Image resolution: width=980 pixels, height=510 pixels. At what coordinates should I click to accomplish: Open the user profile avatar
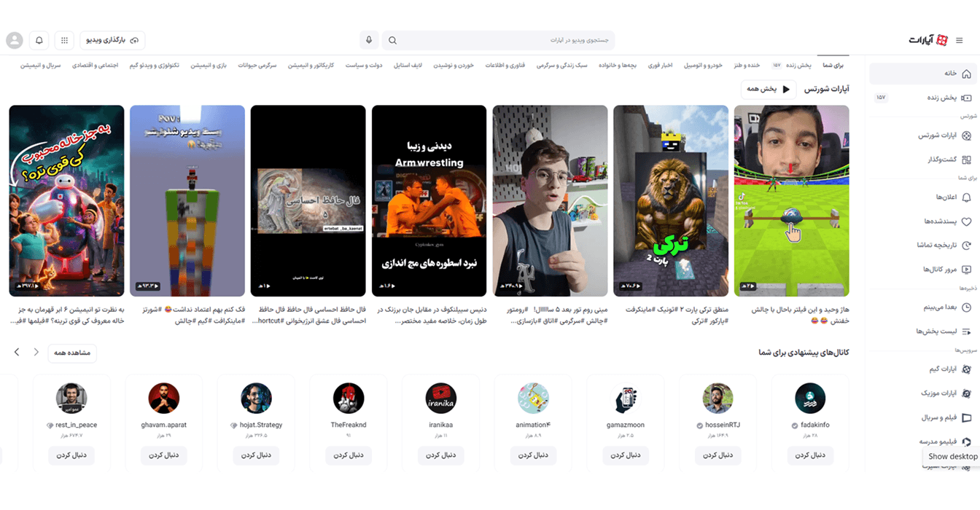click(15, 40)
